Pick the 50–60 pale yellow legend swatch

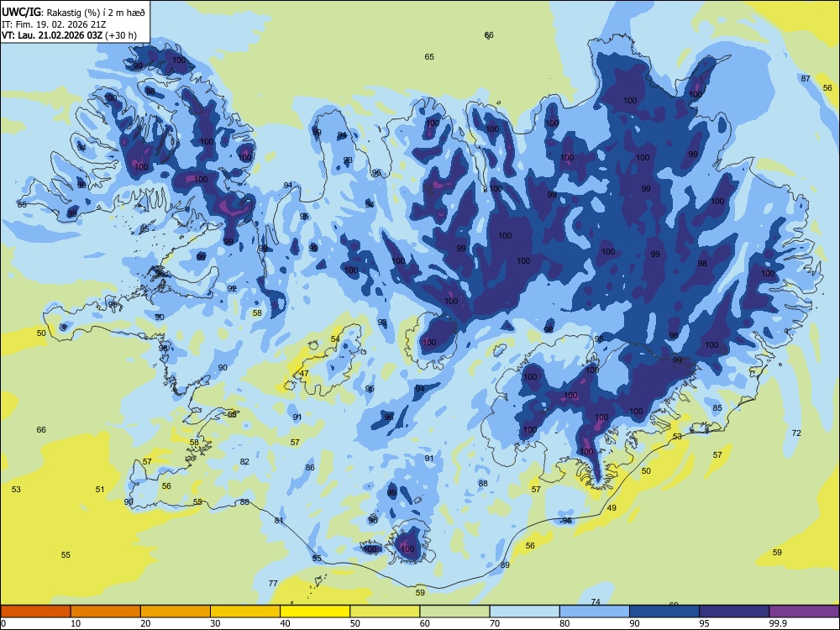385,612
